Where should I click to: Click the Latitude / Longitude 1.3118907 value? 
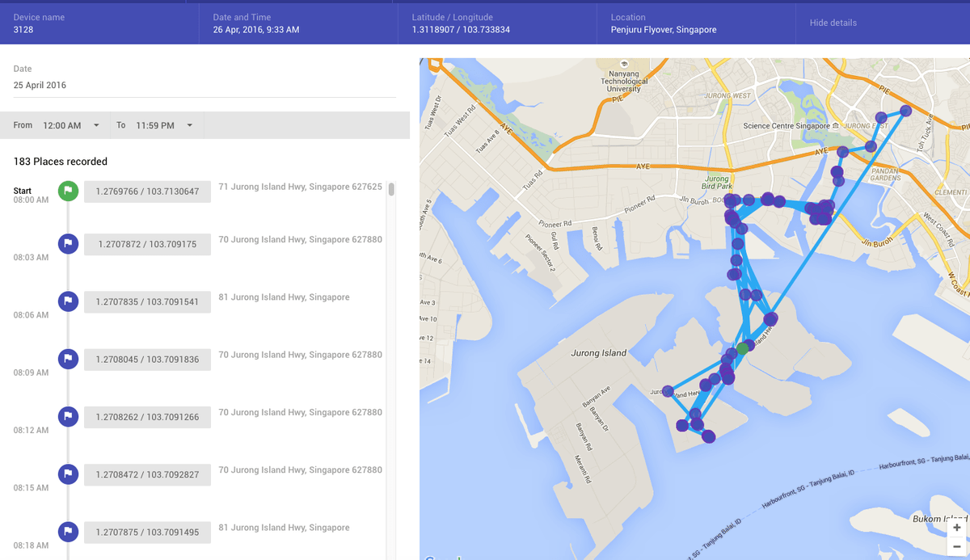coord(461,30)
